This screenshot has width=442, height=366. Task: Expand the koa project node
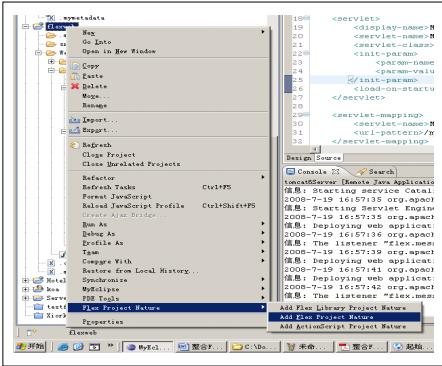click(x=26, y=289)
